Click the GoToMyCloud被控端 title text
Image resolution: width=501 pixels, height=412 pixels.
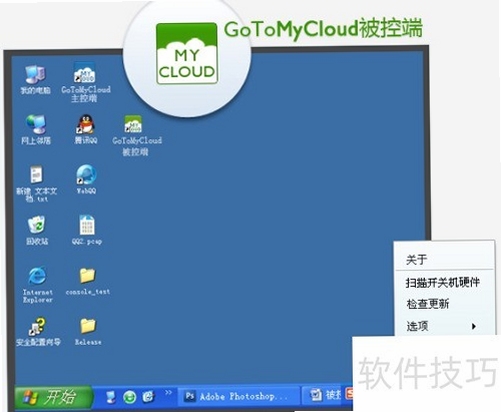pos(323,29)
